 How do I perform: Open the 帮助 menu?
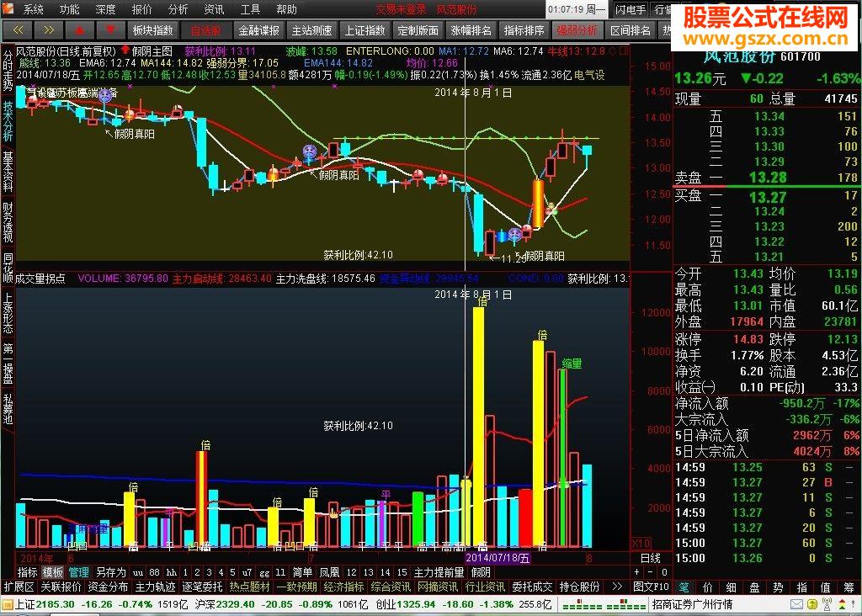286,9
